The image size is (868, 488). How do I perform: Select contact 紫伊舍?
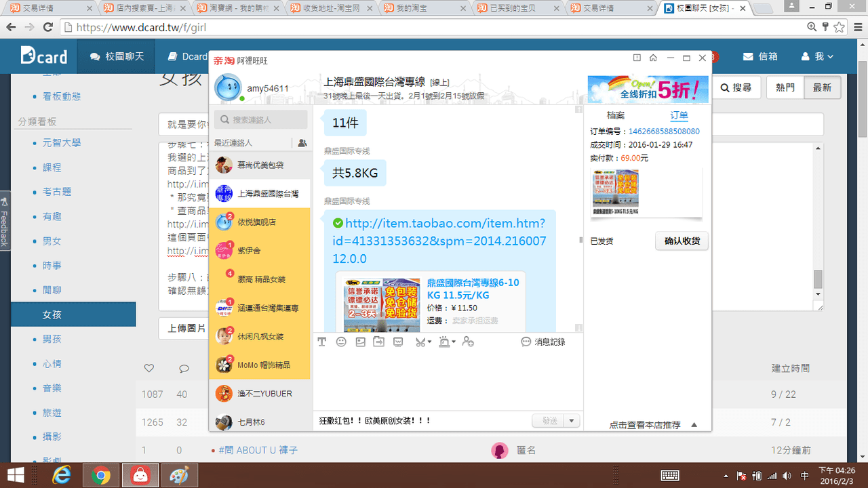click(x=260, y=251)
